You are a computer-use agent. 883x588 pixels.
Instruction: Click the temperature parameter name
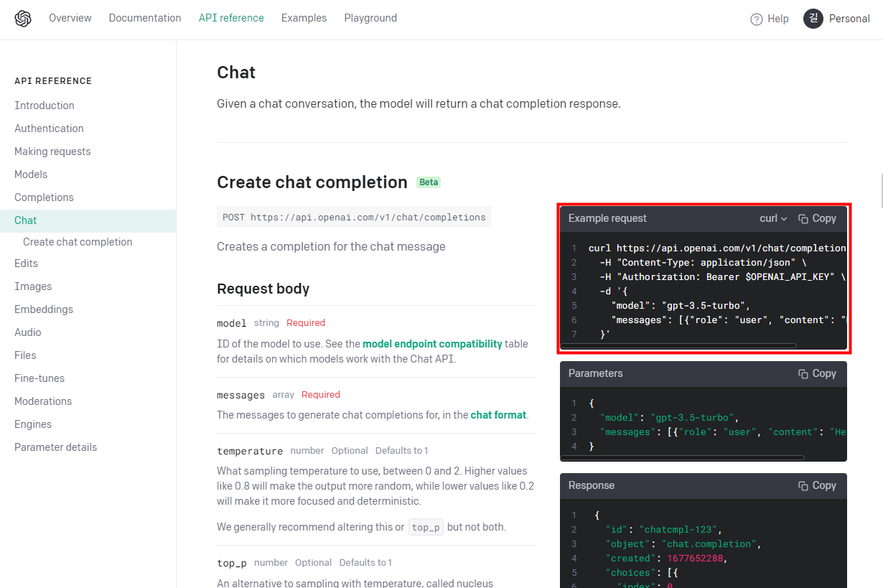click(250, 451)
